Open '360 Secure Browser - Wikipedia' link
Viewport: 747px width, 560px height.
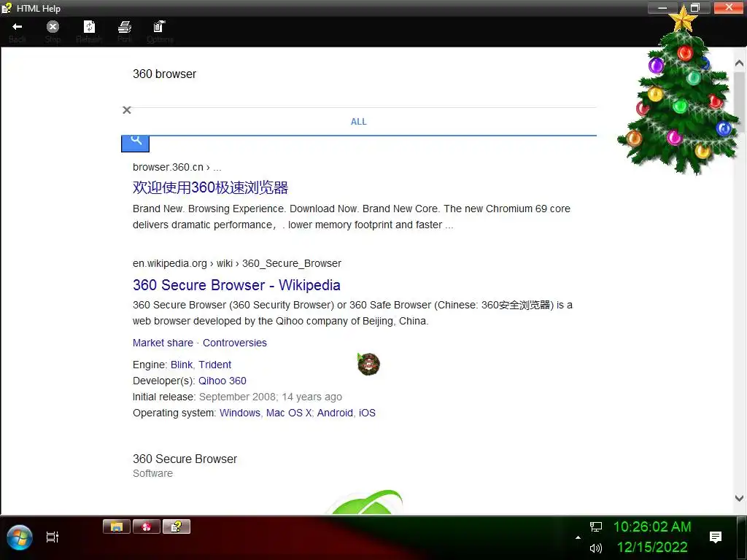pos(236,285)
